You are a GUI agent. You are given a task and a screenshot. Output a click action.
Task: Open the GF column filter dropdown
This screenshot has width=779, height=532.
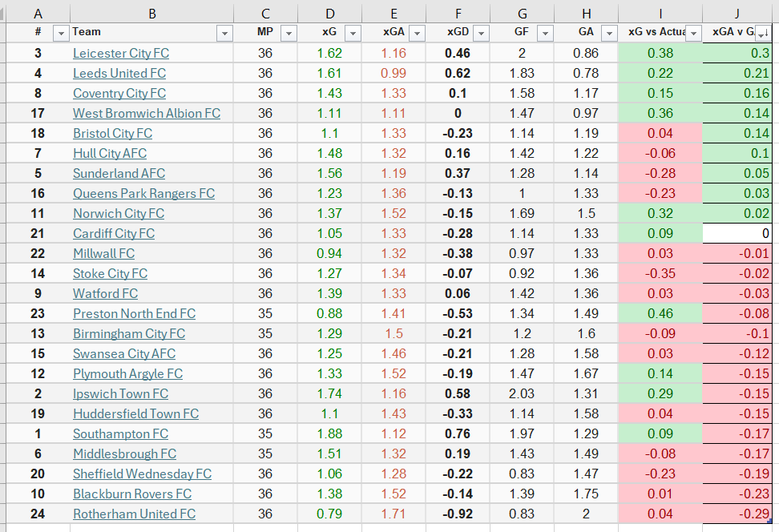tap(545, 34)
